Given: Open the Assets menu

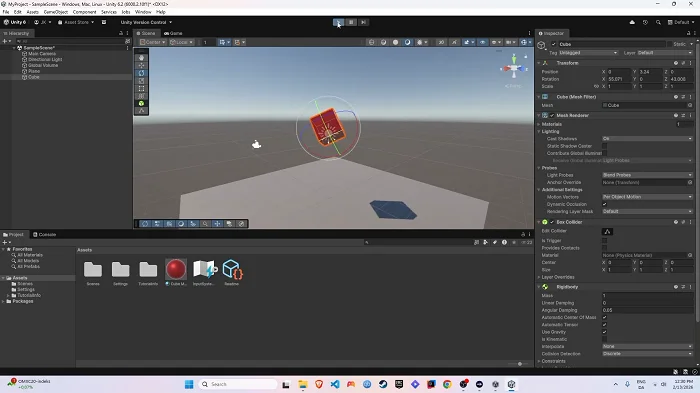Looking at the screenshot, I should point(32,12).
